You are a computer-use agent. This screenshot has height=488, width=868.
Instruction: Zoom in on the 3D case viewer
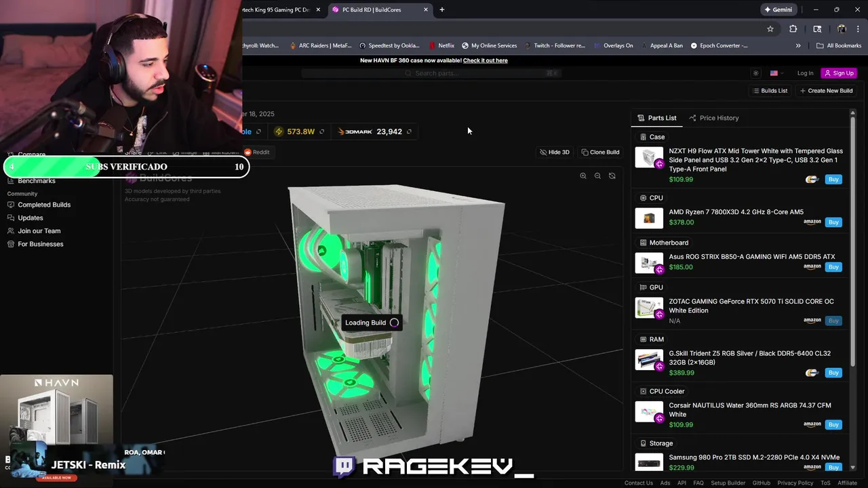[583, 176]
